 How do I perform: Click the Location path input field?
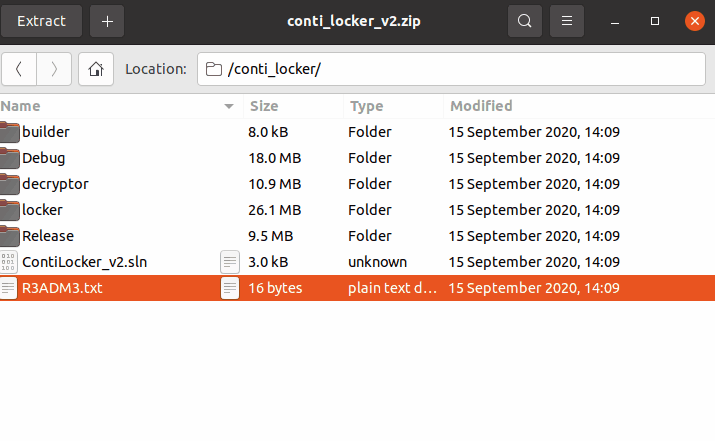[450, 69]
